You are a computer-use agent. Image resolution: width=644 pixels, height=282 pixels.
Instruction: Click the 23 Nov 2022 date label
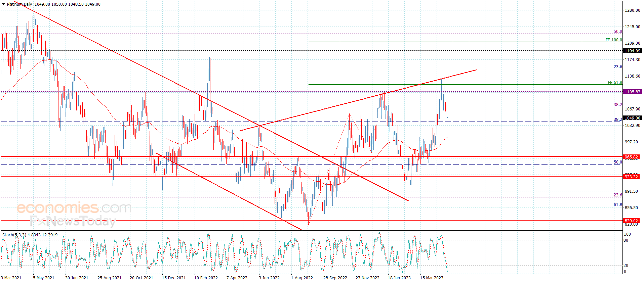(367, 278)
